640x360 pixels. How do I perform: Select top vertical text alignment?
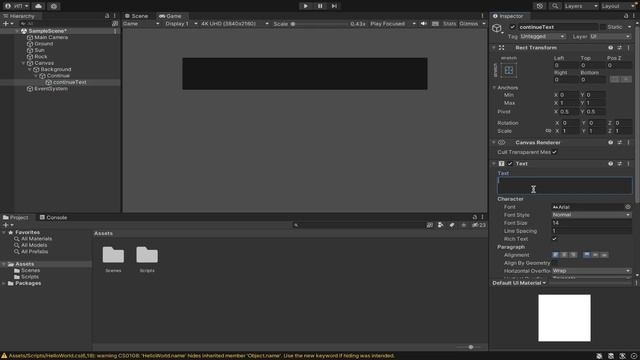(587, 255)
